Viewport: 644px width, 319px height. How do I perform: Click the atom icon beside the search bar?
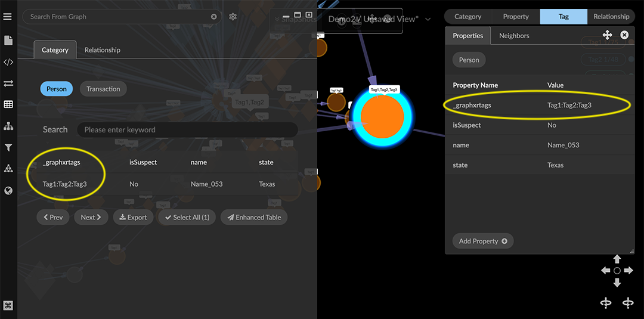[x=233, y=17]
